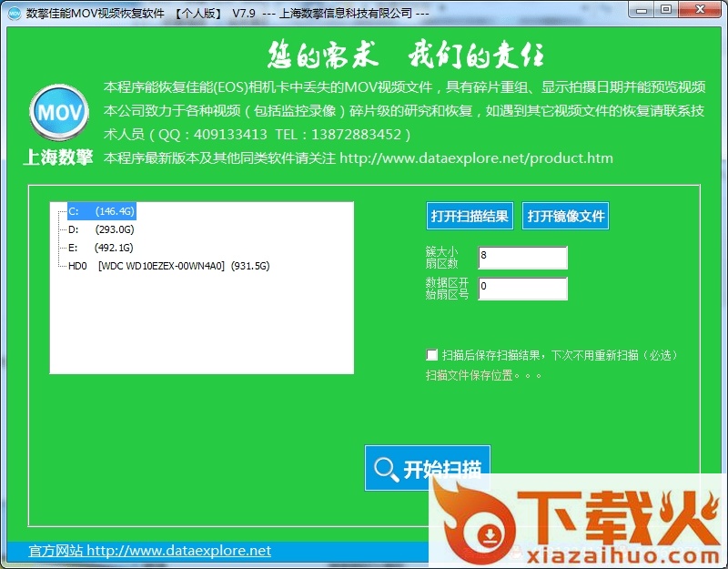Enable saving scan results after scanning
This screenshot has height=569, width=728.
[431, 355]
